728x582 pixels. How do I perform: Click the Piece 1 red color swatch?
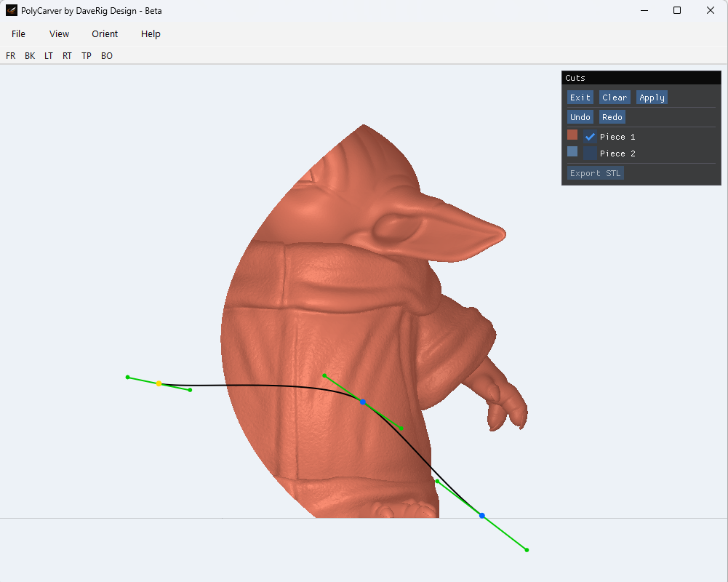click(572, 135)
